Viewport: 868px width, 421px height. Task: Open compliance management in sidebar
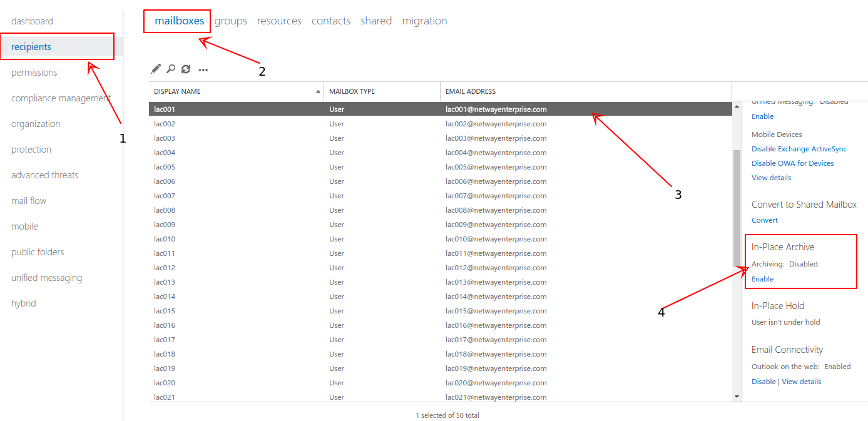click(61, 98)
